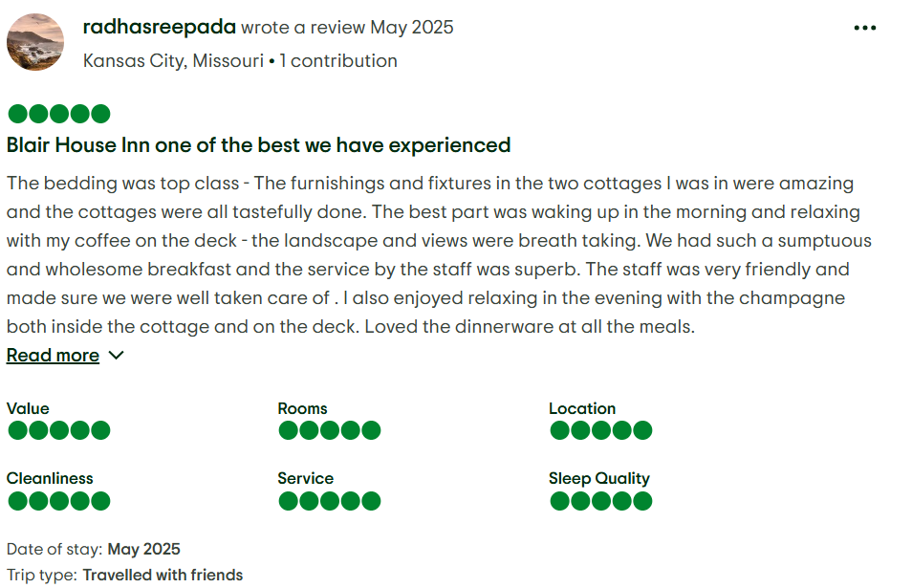Viewport: 912px width, 588px height.
Task: Click the Location rating bubbles
Action: (600, 430)
